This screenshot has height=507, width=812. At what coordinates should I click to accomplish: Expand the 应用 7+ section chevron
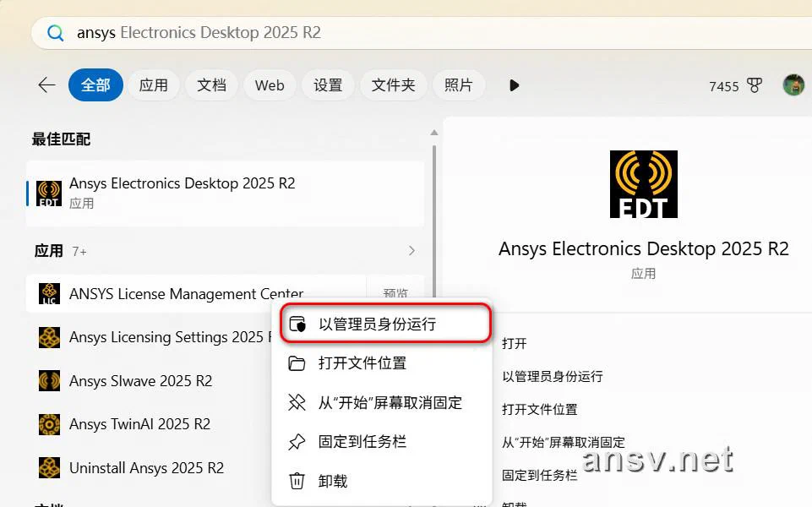411,251
